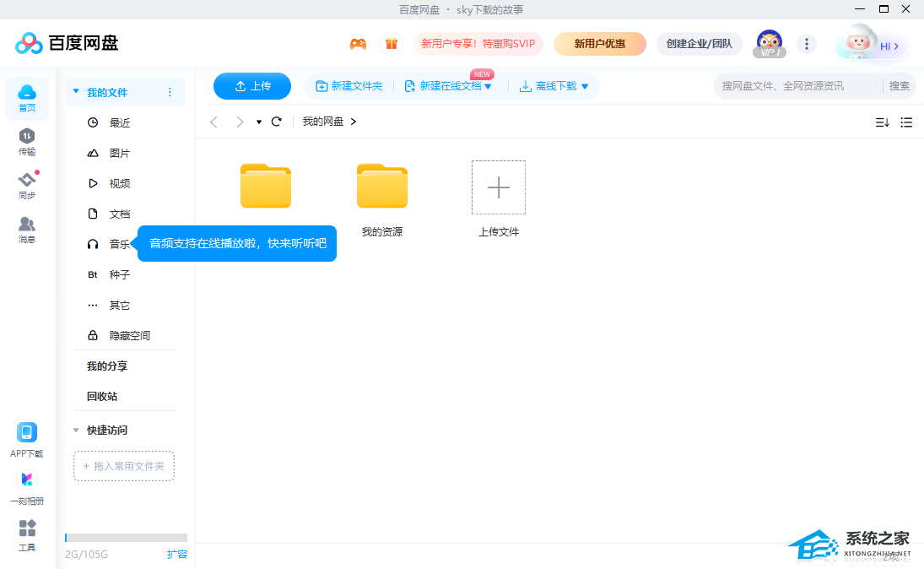Open the three-dot more menu in header
Viewport: 924px width, 569px height.
click(x=806, y=44)
